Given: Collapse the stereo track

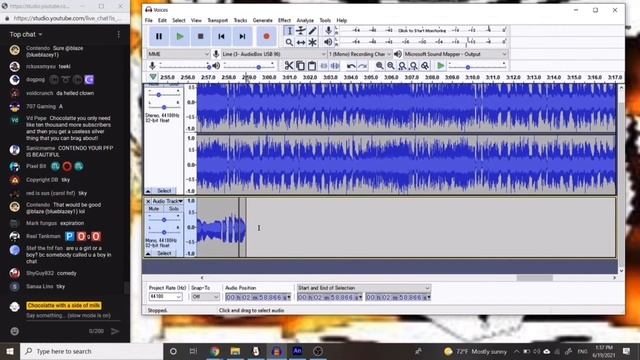Looking at the screenshot, I should 148,191.
